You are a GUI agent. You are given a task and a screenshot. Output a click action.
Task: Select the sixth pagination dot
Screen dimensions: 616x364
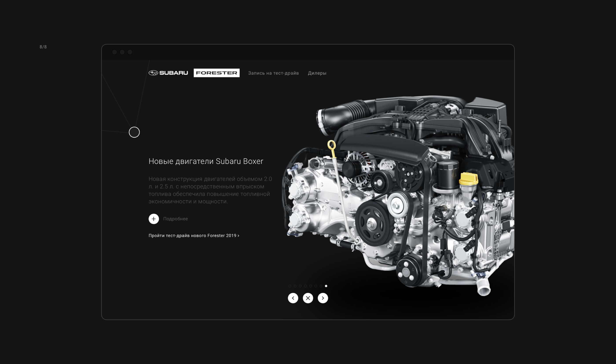[316, 286]
